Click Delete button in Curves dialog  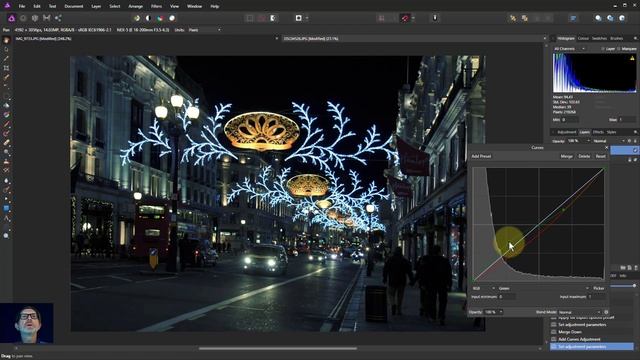point(584,156)
